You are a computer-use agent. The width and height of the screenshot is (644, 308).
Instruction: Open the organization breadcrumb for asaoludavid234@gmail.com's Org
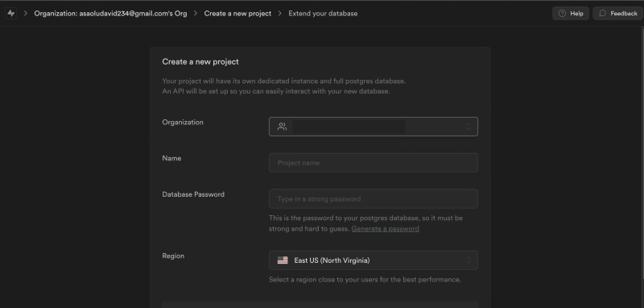coord(110,13)
